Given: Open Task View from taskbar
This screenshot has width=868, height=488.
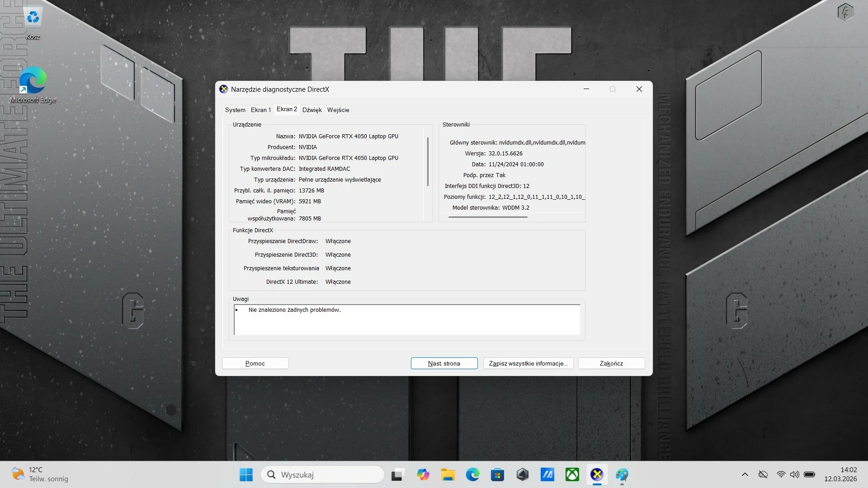Looking at the screenshot, I should (x=397, y=474).
